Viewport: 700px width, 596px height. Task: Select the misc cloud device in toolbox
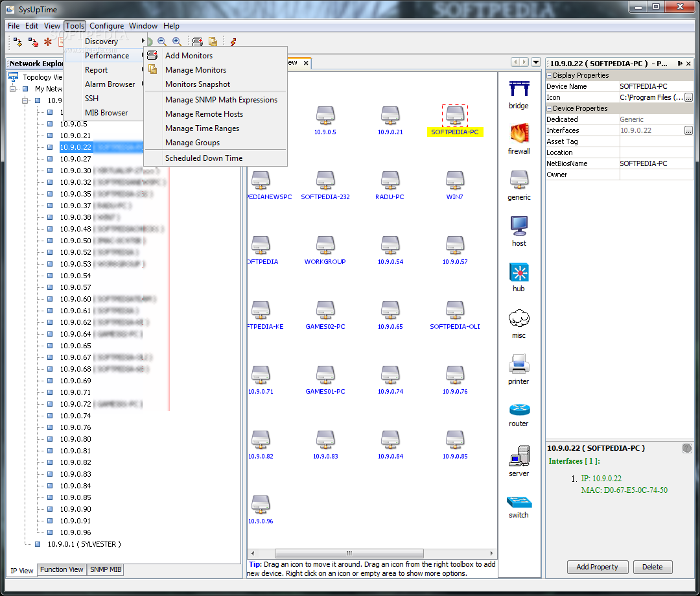[x=519, y=324]
